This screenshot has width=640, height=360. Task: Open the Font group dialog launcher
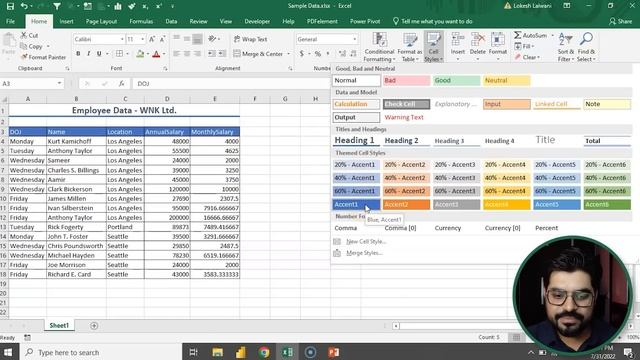(165, 69)
